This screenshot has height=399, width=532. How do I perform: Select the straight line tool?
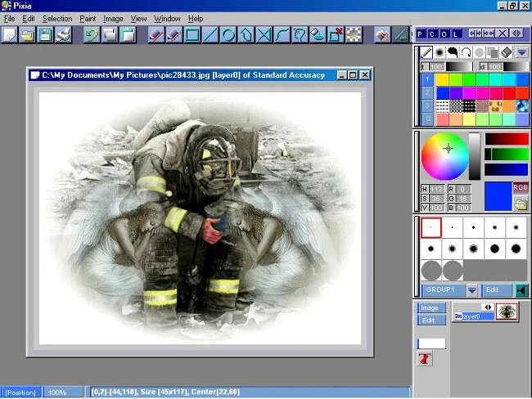(210, 34)
